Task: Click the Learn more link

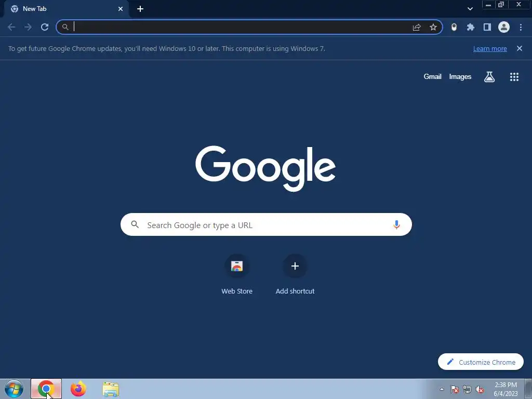Action: [490, 48]
